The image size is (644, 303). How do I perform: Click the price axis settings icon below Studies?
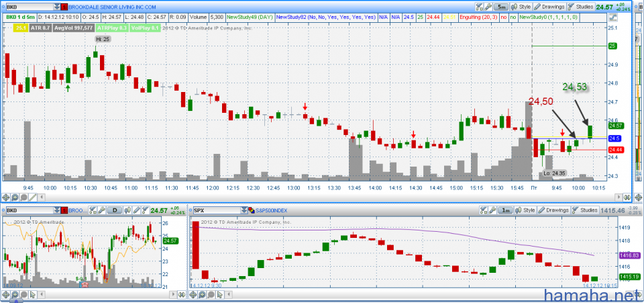coord(613,17)
